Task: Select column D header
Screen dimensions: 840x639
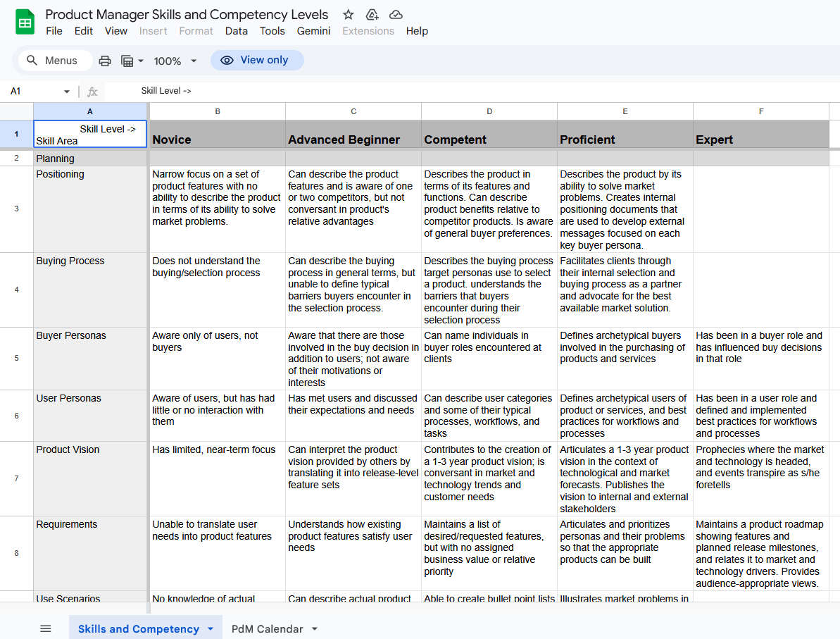Action: (x=489, y=111)
